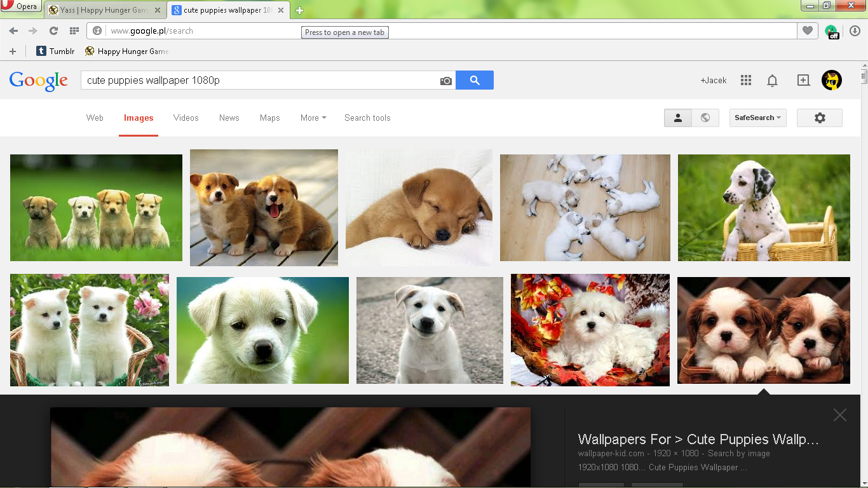Add a bookmark with bookmarks bar plus
868x488 pixels.
click(12, 51)
